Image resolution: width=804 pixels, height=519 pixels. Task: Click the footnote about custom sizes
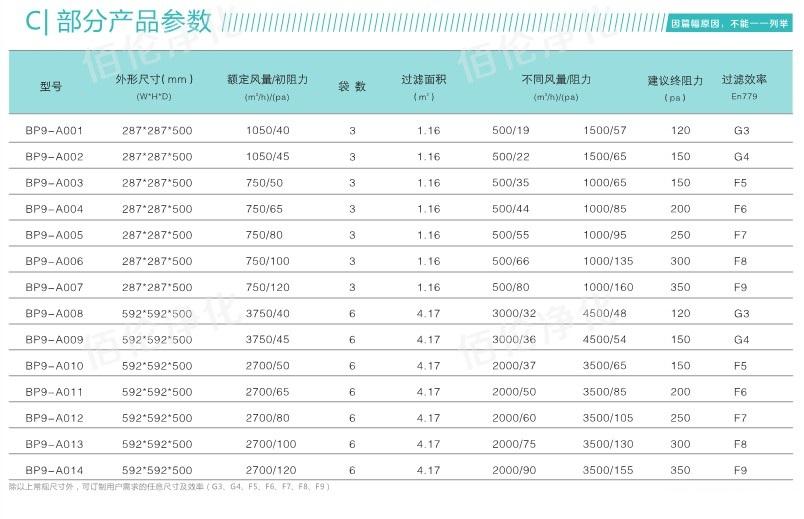tap(168, 487)
